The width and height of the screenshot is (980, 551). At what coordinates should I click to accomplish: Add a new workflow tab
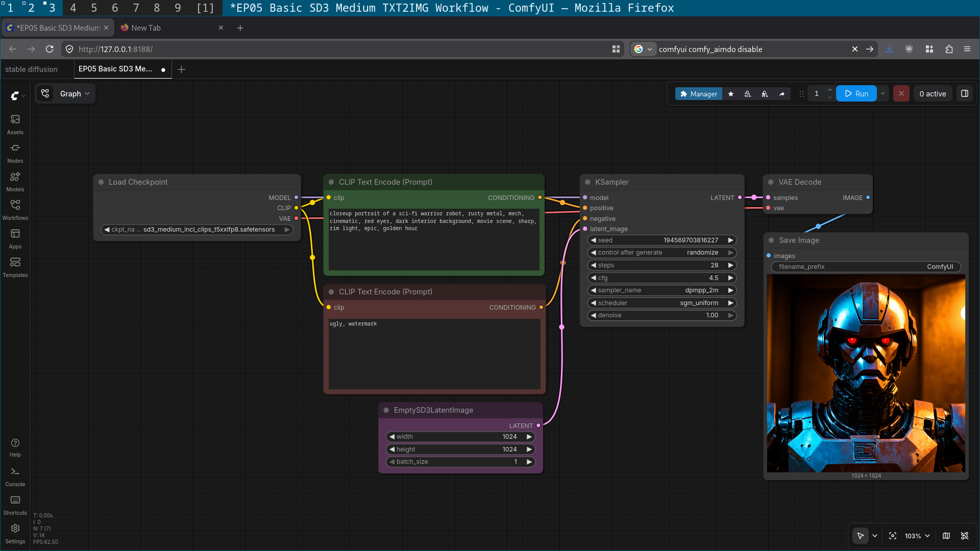[x=181, y=69]
